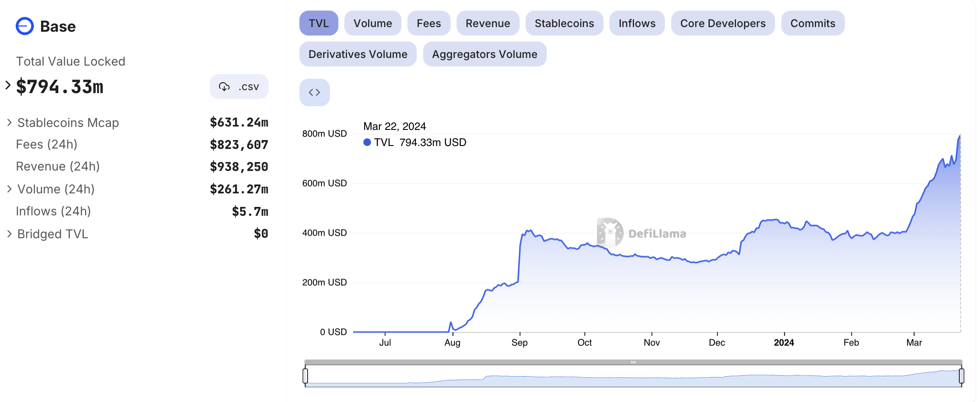The height and width of the screenshot is (402, 980).
Task: Click the right handle of range slider
Action: pos(961,376)
